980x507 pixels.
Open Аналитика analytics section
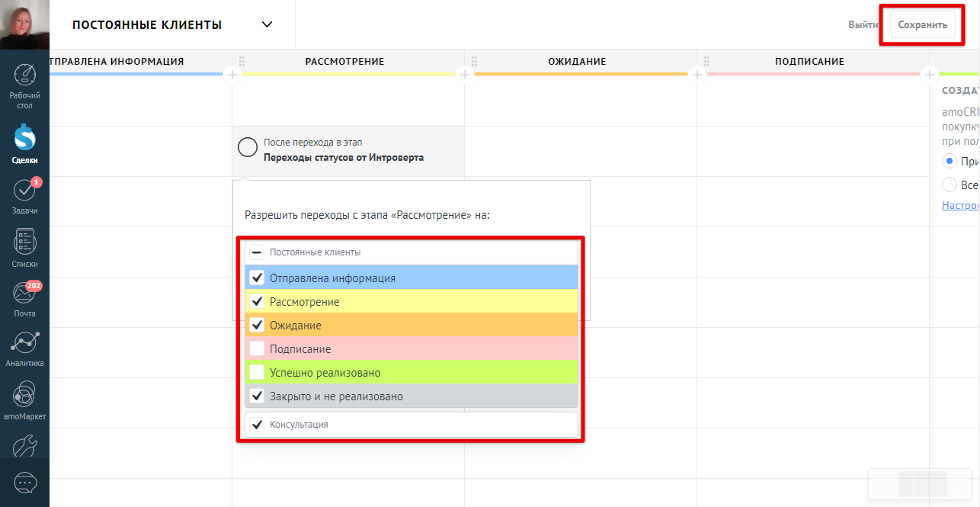pos(24,349)
